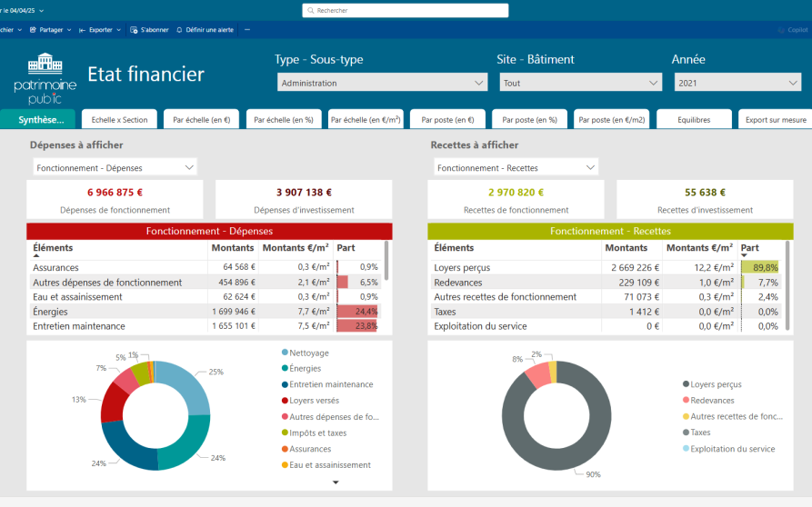Screen dimensions: 812x507
Task: Select the Loyers perçus table row
Action: click(x=606, y=267)
